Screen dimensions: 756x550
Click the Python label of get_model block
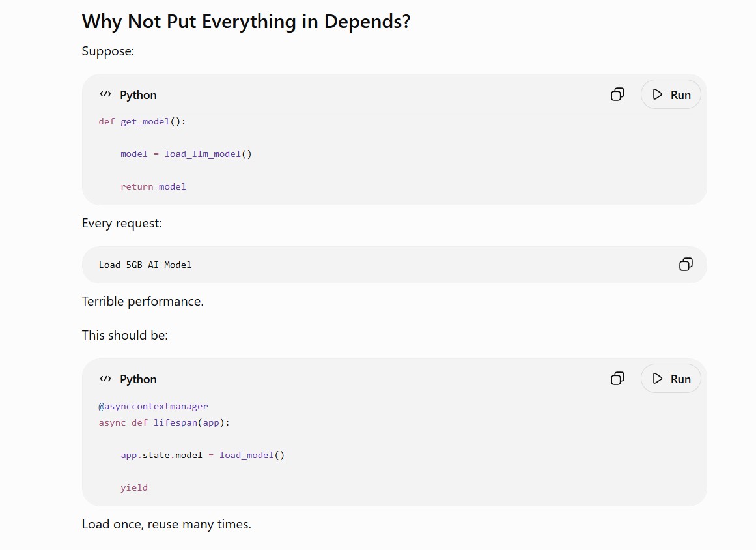tap(138, 95)
